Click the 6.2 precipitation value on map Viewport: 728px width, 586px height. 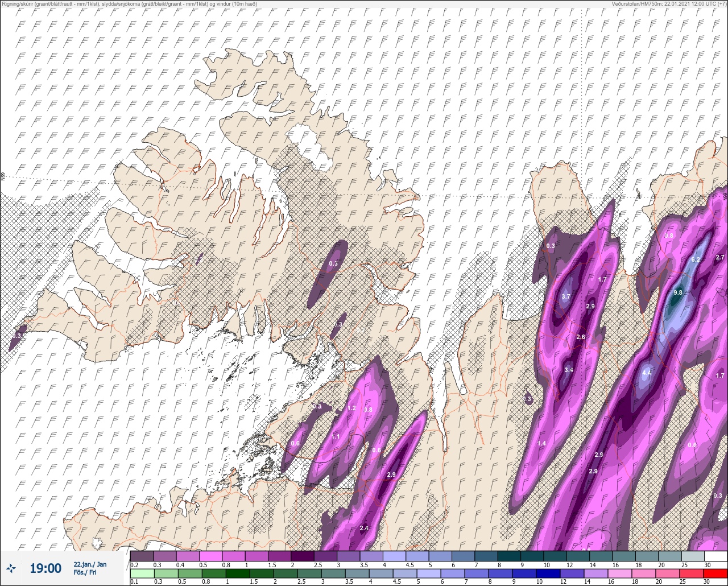[x=696, y=259]
